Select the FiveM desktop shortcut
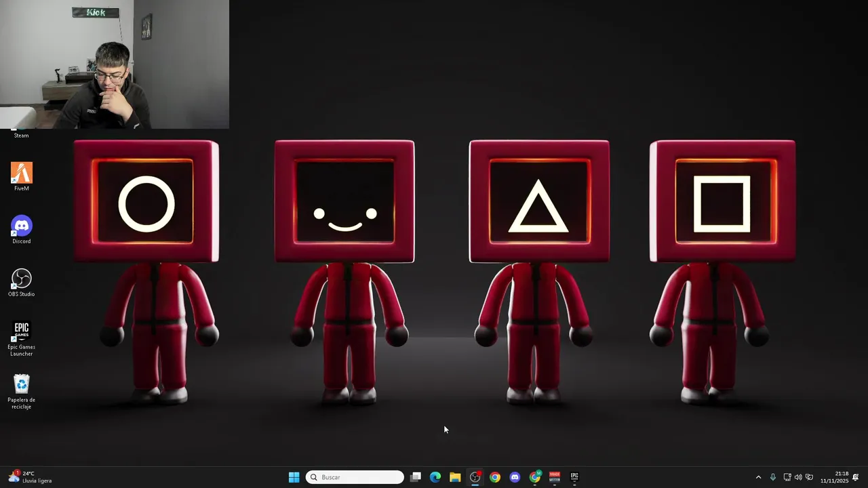 pos(22,176)
